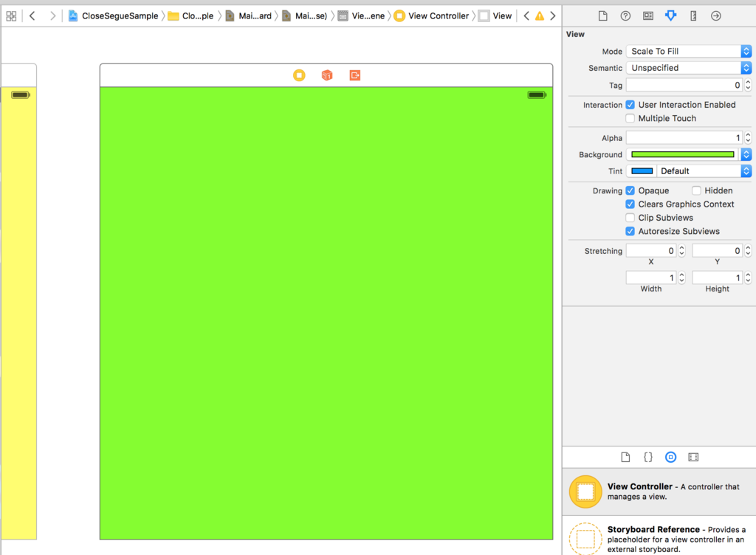Adjust the Stretching X stepper
Viewport: 756px width, 555px height.
681,250
